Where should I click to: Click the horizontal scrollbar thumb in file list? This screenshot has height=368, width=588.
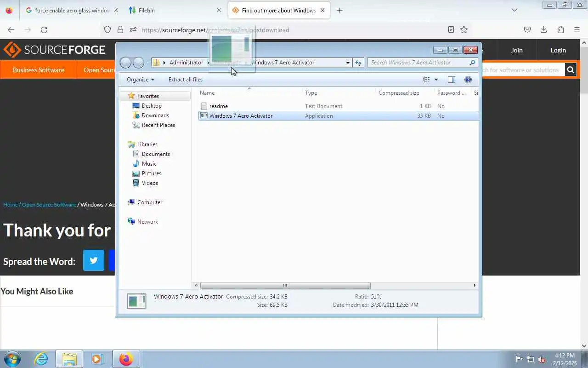[285, 285]
